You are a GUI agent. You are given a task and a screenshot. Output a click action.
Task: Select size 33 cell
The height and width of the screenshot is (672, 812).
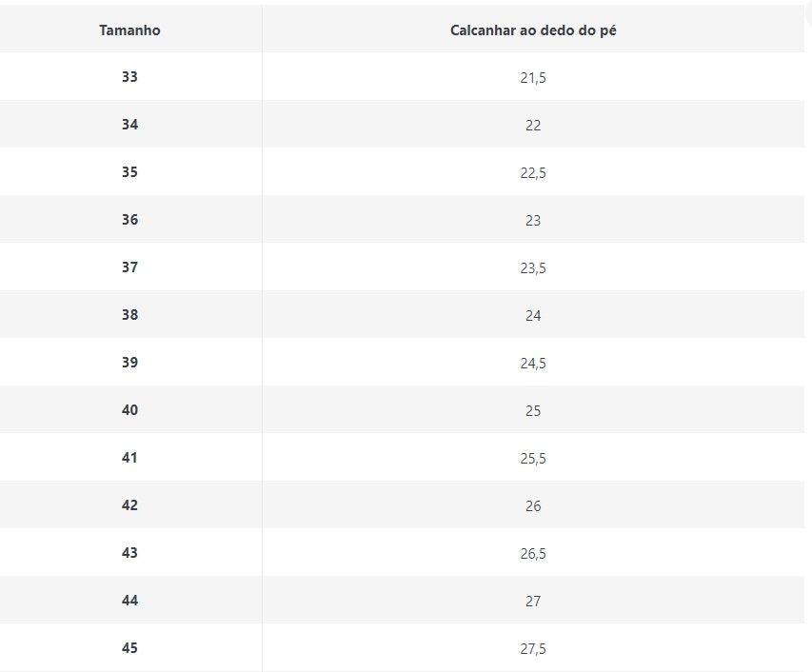point(129,77)
